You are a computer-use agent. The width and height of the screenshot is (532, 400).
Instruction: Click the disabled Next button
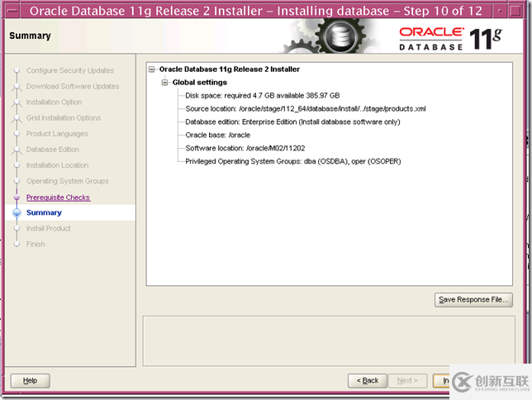point(407,381)
